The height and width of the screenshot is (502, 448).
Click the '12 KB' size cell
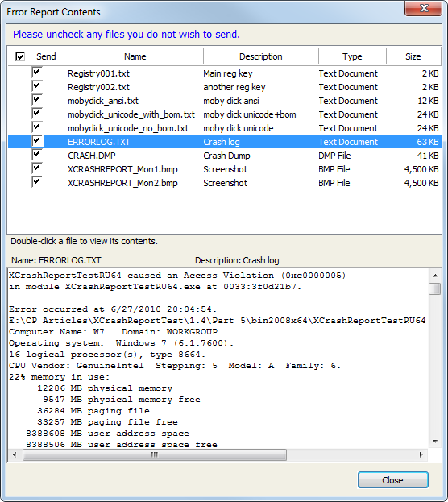428,102
